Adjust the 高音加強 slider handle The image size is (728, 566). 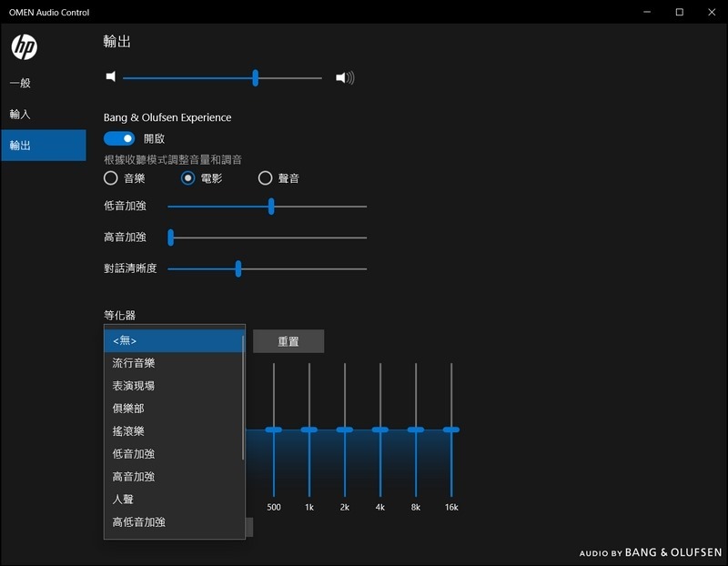(x=171, y=238)
